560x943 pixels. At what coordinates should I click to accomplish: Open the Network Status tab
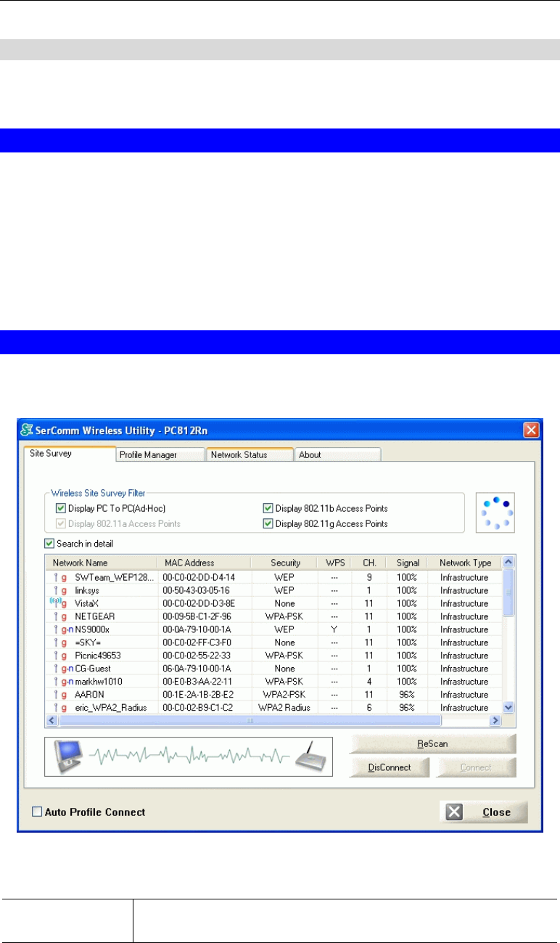tap(250, 455)
